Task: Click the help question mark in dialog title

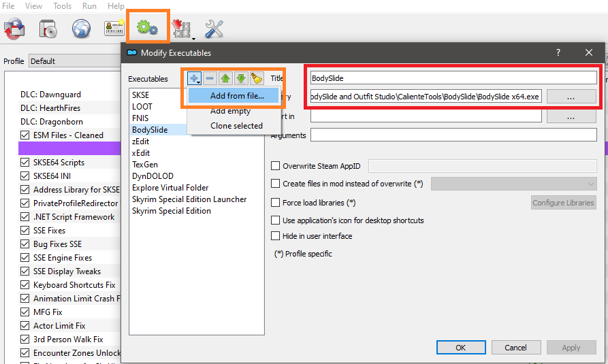Action: point(558,52)
